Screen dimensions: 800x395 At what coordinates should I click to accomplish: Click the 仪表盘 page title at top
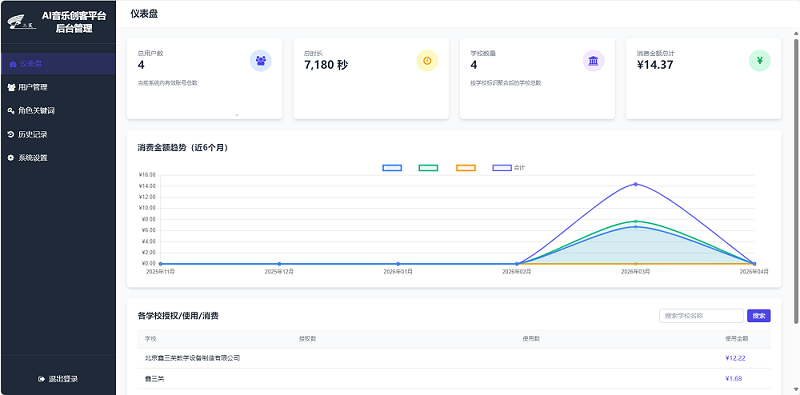coord(144,14)
